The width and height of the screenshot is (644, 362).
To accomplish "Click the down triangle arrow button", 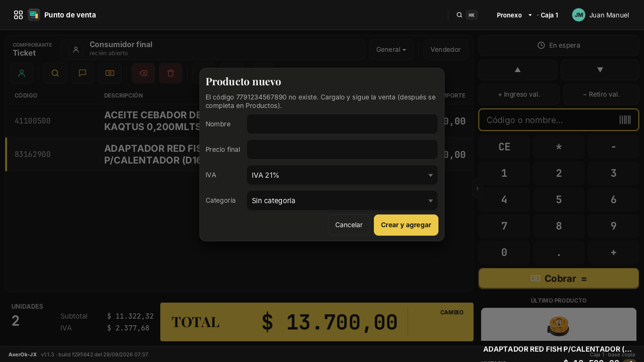I will (x=600, y=70).
